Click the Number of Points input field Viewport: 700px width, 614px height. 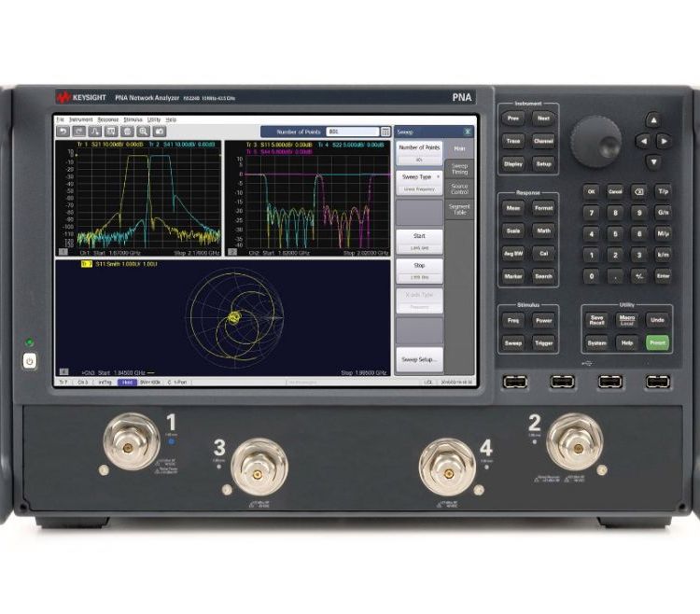coord(352,132)
